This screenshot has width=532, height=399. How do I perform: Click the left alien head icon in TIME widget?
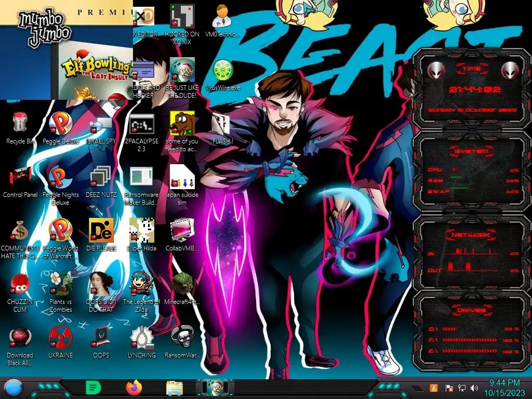[x=436, y=71]
